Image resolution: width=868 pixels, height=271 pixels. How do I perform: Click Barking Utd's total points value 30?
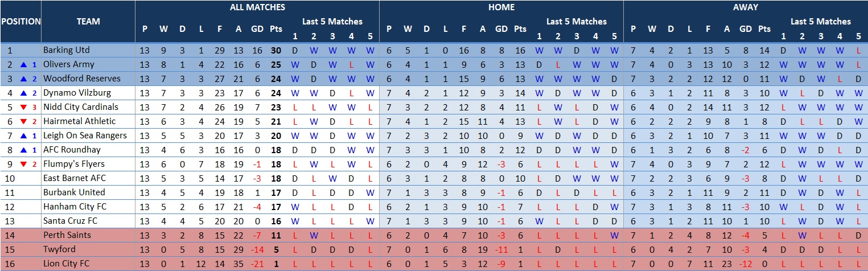[276, 50]
